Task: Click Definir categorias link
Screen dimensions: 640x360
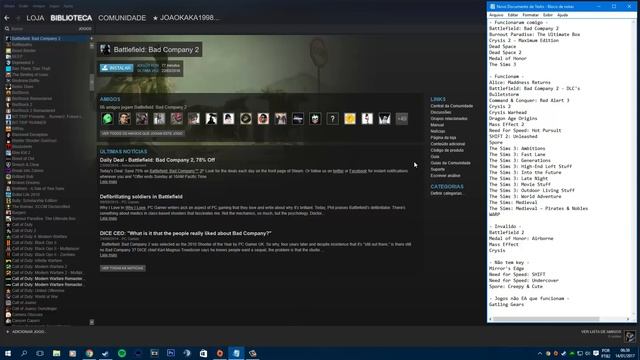Action: pyautogui.click(x=447, y=193)
